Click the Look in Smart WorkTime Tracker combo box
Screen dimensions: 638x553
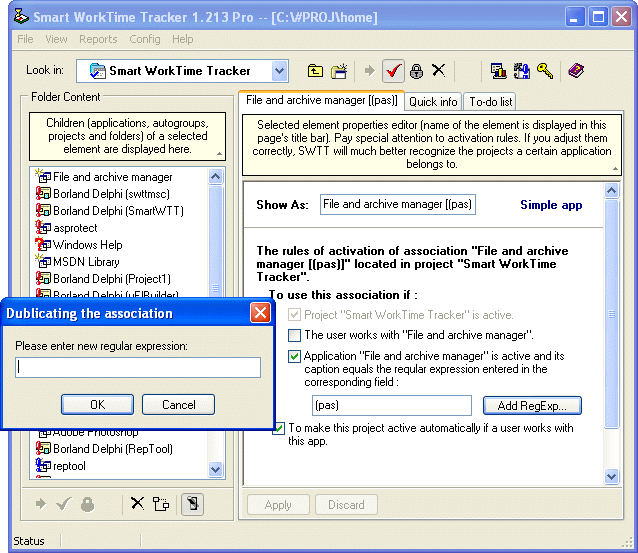tap(182, 71)
